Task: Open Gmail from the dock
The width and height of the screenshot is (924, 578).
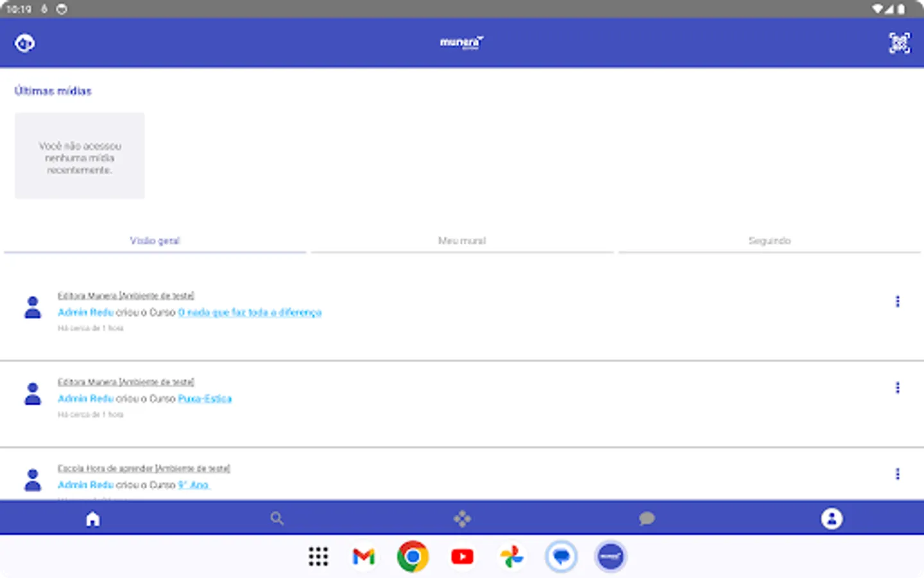Action: [363, 556]
